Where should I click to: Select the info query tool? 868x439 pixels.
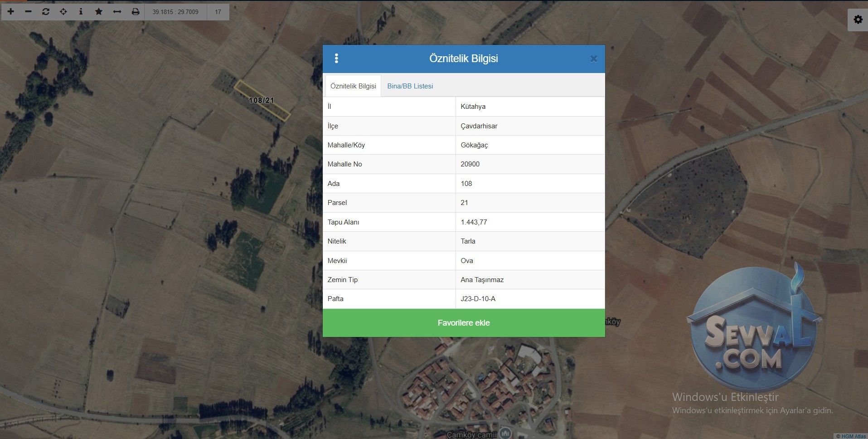coord(81,12)
